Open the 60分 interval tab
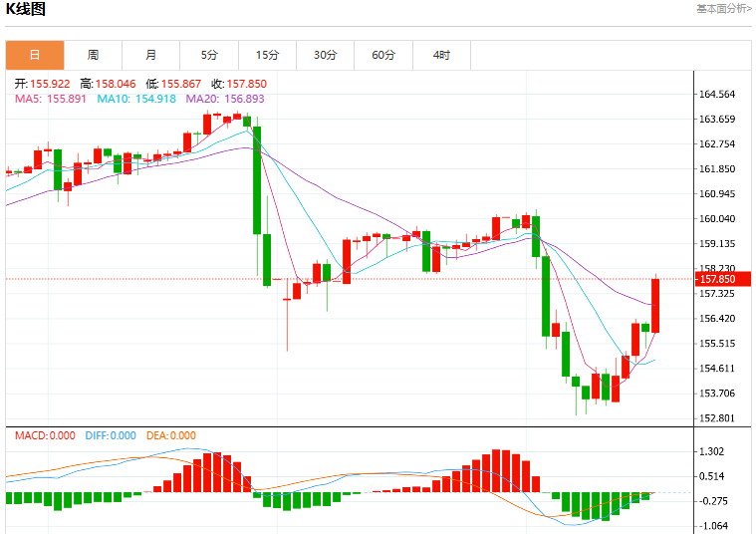The image size is (756, 534). click(x=383, y=55)
